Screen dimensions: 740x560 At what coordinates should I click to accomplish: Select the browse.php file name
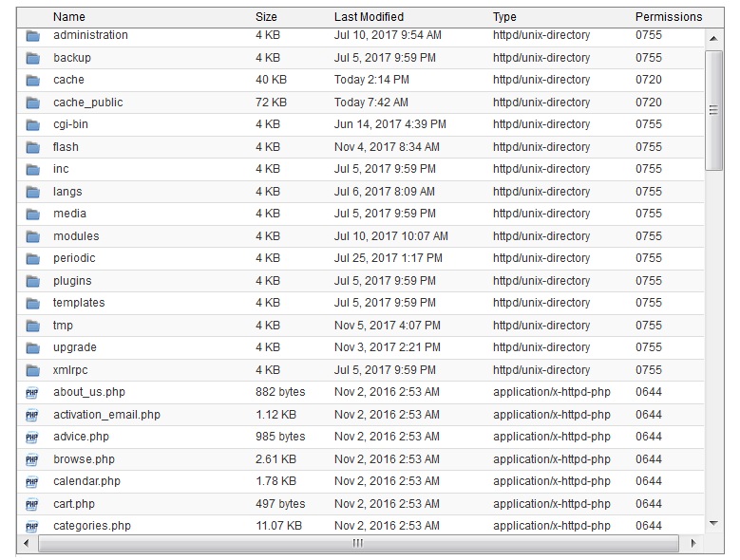(x=84, y=459)
